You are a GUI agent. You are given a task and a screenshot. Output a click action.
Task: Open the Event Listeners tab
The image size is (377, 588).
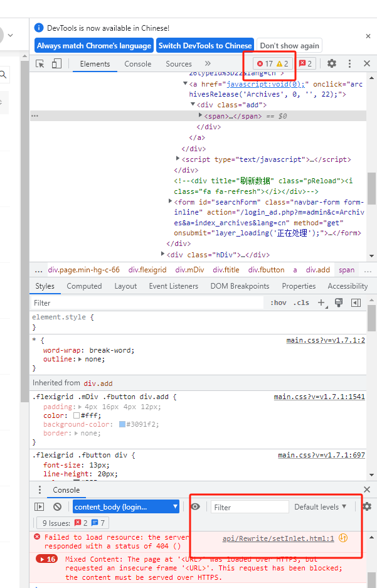[x=174, y=286]
